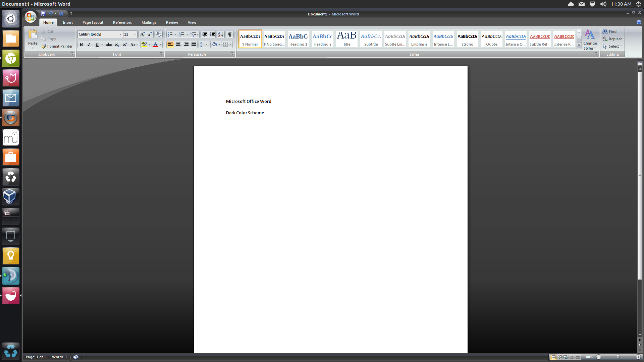This screenshot has width=644, height=362.
Task: Open the font name dropdown
Action: point(120,34)
